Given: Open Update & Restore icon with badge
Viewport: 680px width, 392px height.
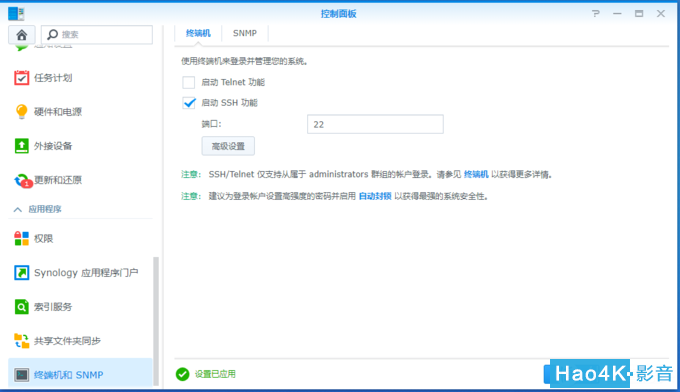Looking at the screenshot, I should point(23,180).
